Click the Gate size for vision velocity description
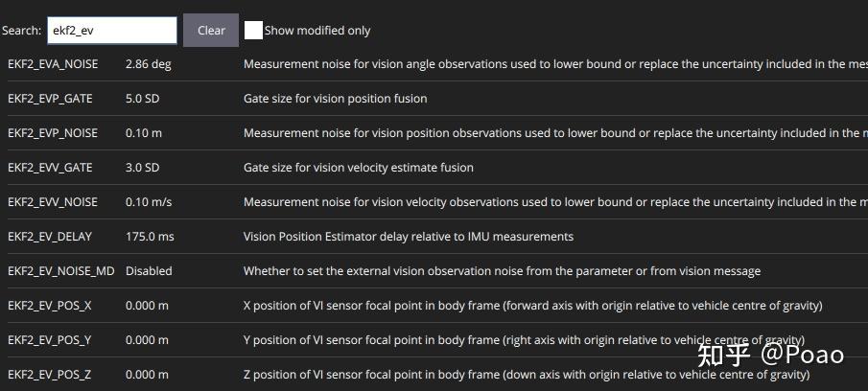The width and height of the screenshot is (868, 391). [358, 168]
